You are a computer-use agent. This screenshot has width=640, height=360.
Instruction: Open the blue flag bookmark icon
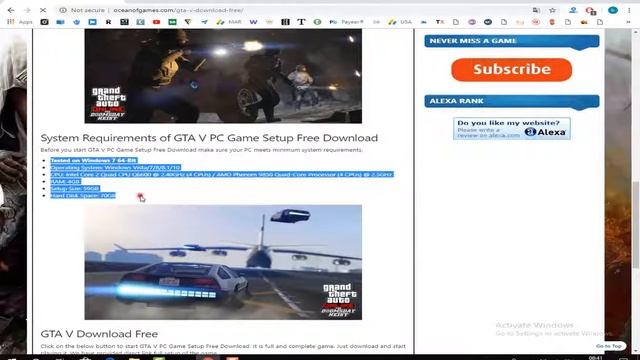92,22
